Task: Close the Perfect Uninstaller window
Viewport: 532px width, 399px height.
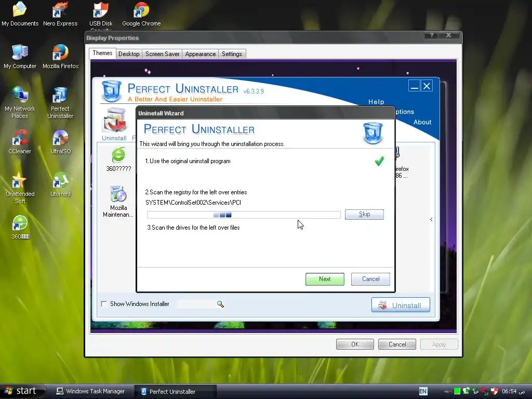Action: pyautogui.click(x=427, y=86)
